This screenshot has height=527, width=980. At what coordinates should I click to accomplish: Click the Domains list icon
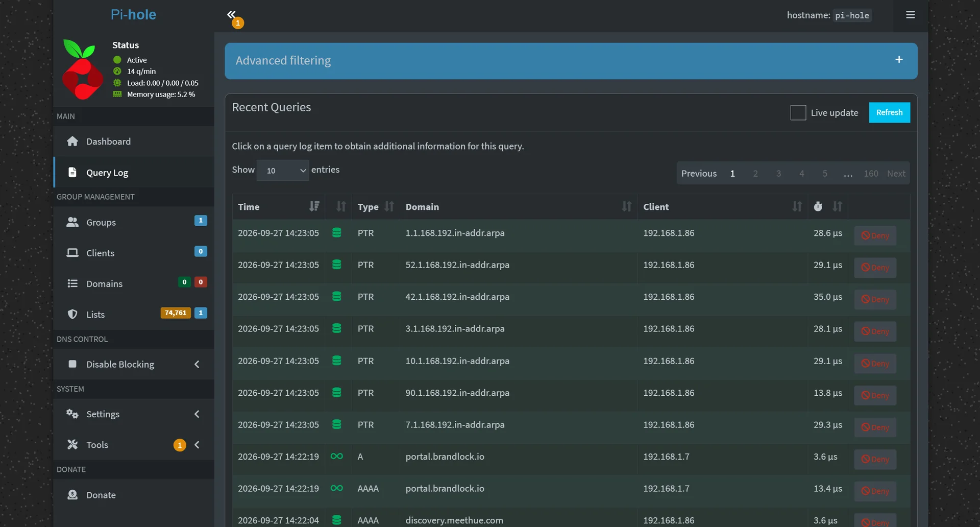pos(72,283)
